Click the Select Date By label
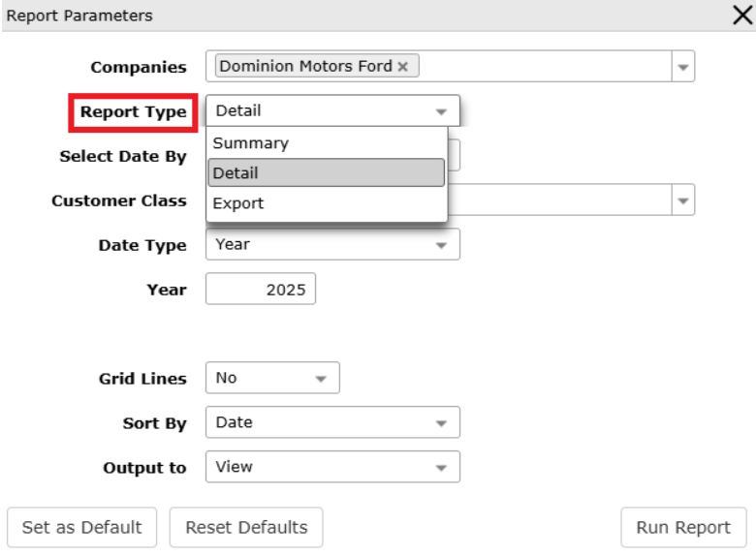This screenshot has height=556, width=756. point(123,157)
